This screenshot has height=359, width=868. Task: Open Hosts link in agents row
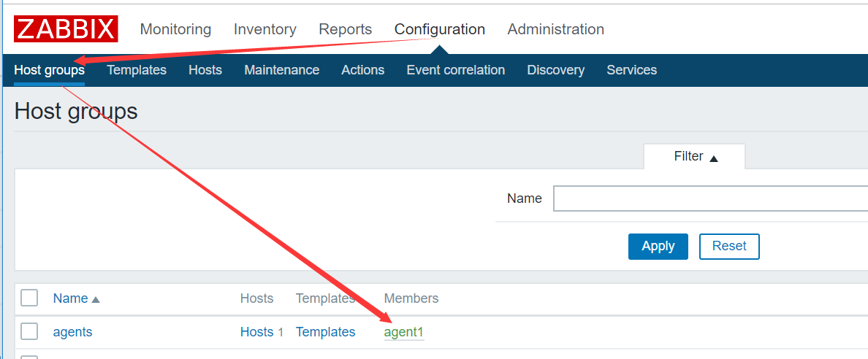pyautogui.click(x=257, y=332)
